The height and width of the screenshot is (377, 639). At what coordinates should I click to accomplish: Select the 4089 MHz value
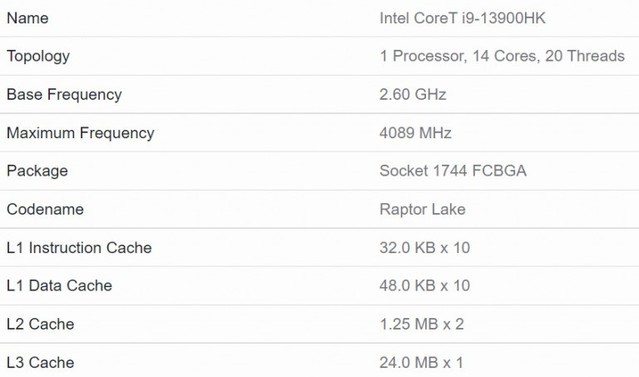(x=415, y=132)
